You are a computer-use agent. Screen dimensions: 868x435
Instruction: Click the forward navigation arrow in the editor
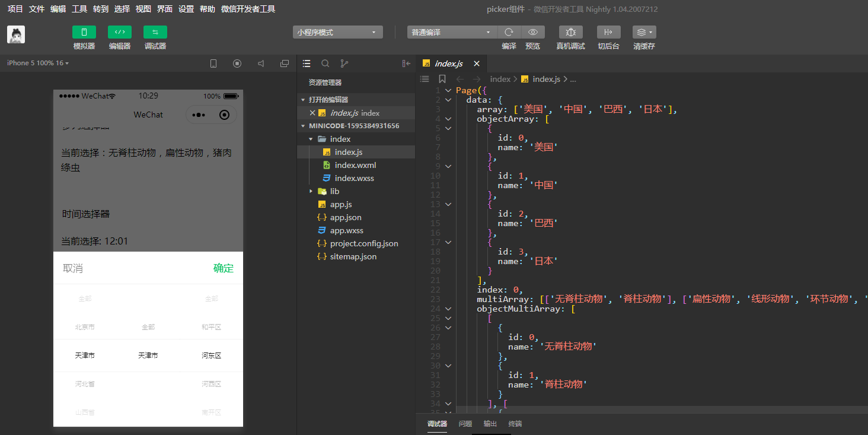click(x=477, y=79)
